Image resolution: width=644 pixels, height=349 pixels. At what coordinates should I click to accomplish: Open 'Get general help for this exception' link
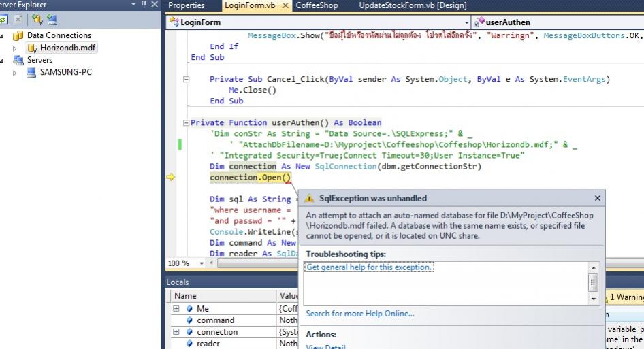369,267
